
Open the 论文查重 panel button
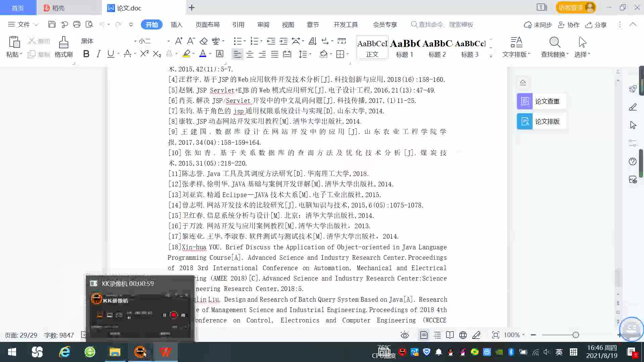541,101
